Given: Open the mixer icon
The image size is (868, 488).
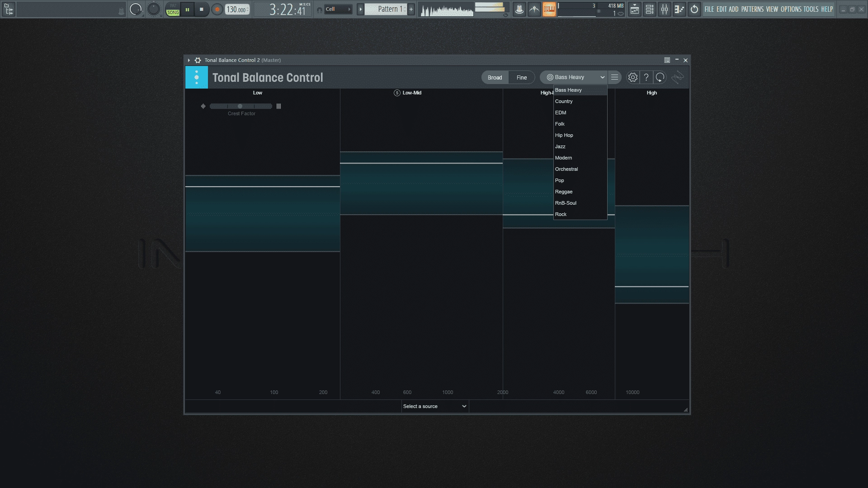Looking at the screenshot, I should (x=665, y=9).
